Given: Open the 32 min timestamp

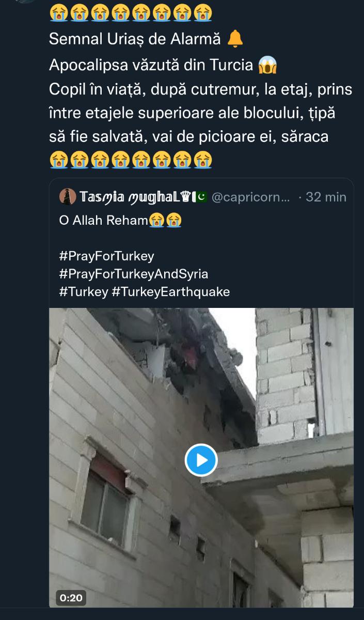Looking at the screenshot, I should pos(326,197).
